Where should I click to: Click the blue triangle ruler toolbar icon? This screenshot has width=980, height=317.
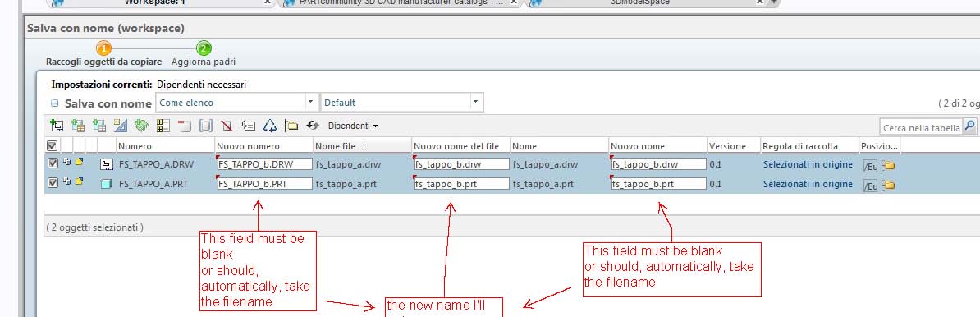pyautogui.click(x=120, y=126)
